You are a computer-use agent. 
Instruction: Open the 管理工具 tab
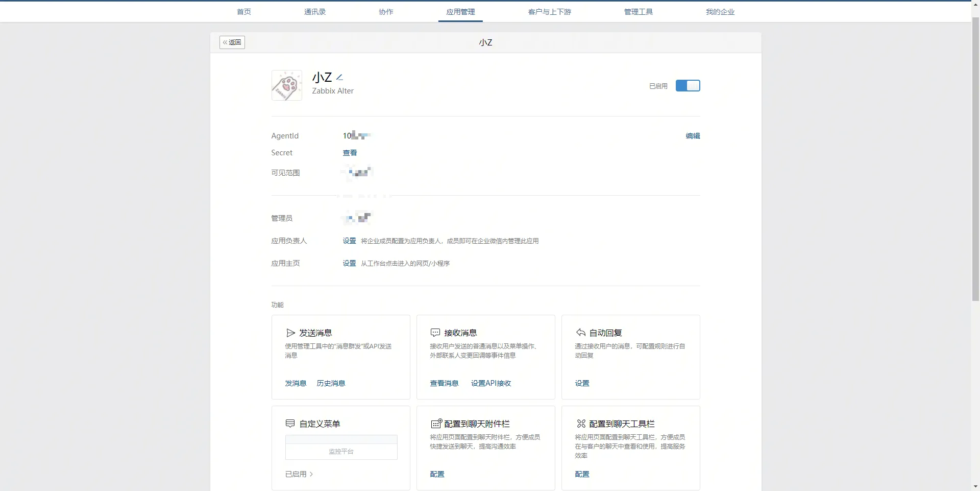(x=639, y=12)
